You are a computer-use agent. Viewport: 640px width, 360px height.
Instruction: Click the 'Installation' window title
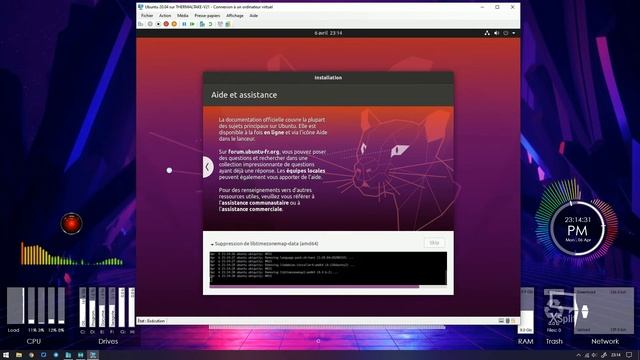328,78
